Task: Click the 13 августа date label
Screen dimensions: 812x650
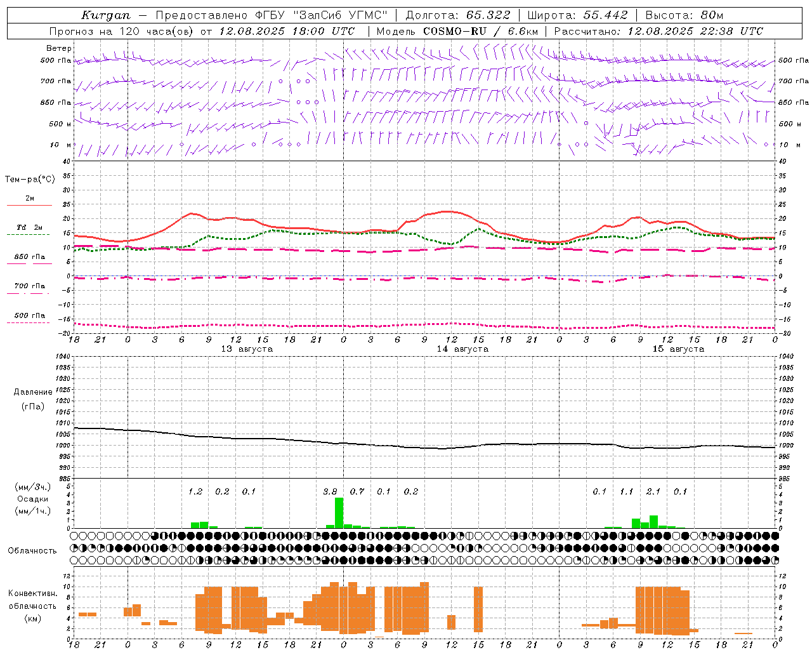Action: [247, 349]
